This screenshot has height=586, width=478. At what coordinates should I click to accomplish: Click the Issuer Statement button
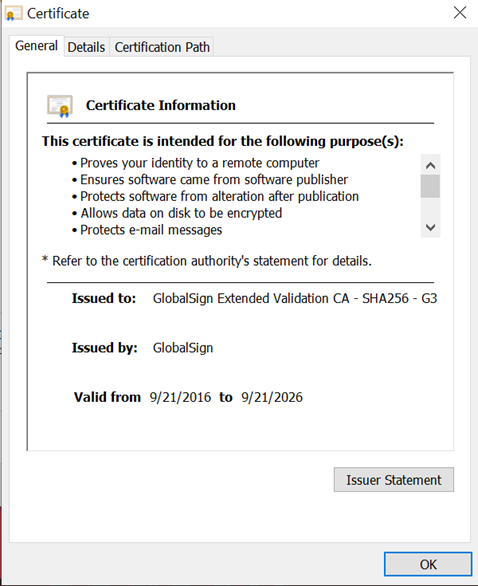[394, 479]
